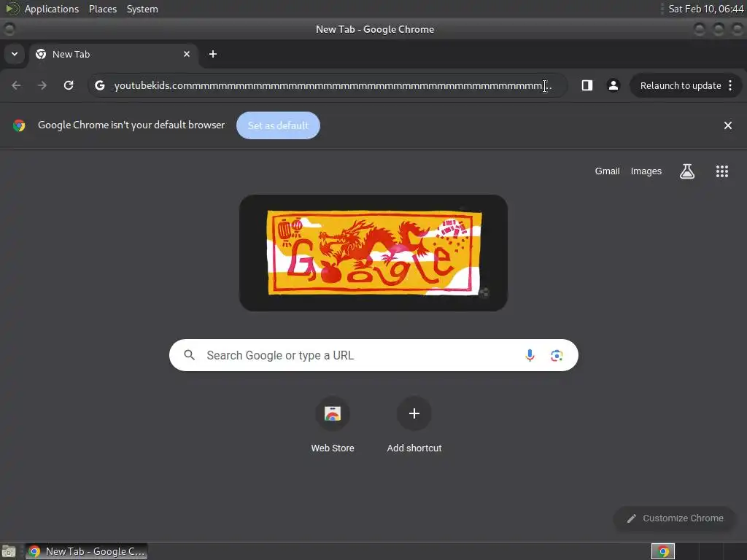The height and width of the screenshot is (560, 747).
Task: Open the Places menu
Action: [102, 9]
